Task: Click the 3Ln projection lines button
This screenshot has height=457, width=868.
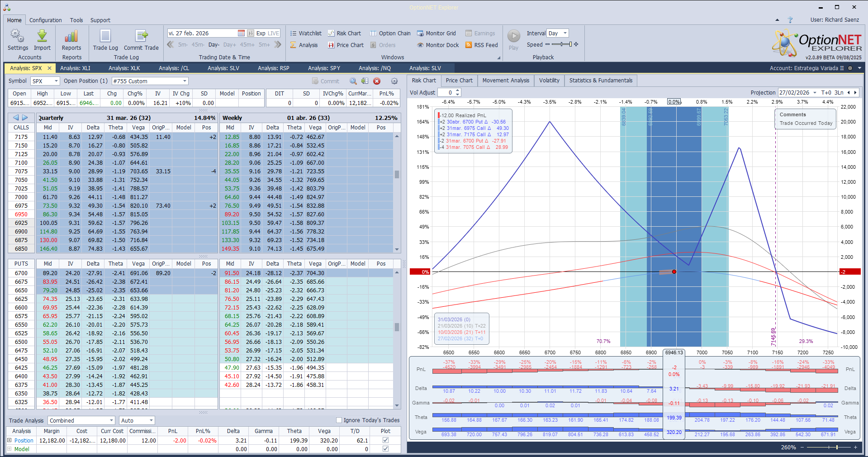Action: (839, 92)
